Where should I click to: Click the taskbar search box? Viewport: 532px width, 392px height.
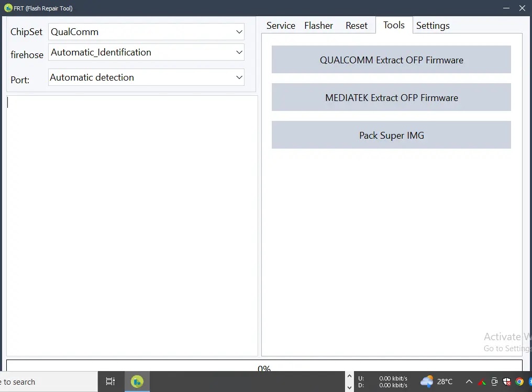point(48,382)
